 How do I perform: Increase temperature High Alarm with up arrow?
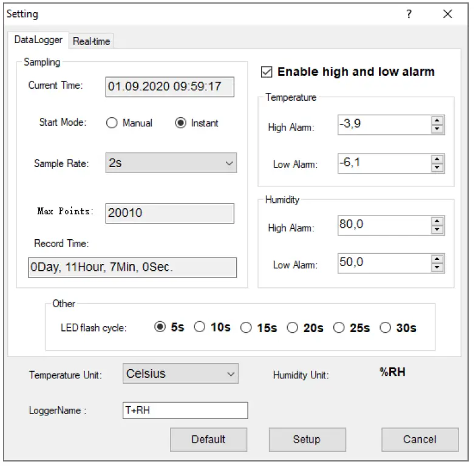pyautogui.click(x=437, y=120)
